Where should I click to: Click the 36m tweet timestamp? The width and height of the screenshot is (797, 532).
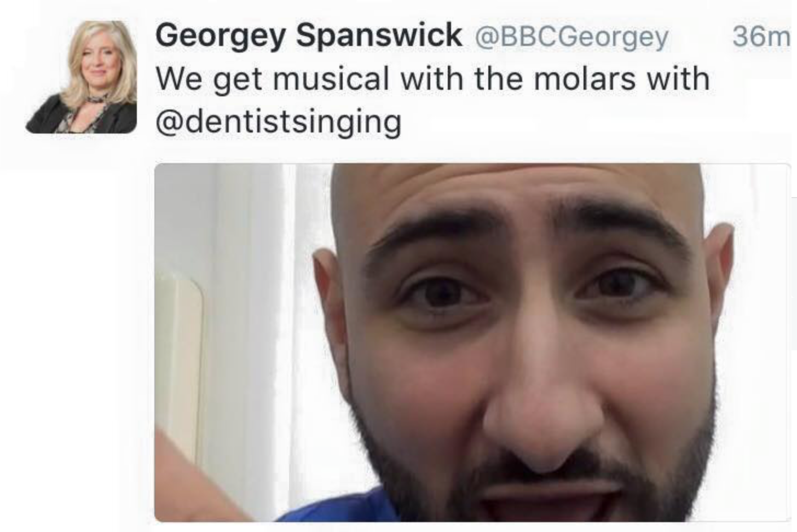[761, 36]
